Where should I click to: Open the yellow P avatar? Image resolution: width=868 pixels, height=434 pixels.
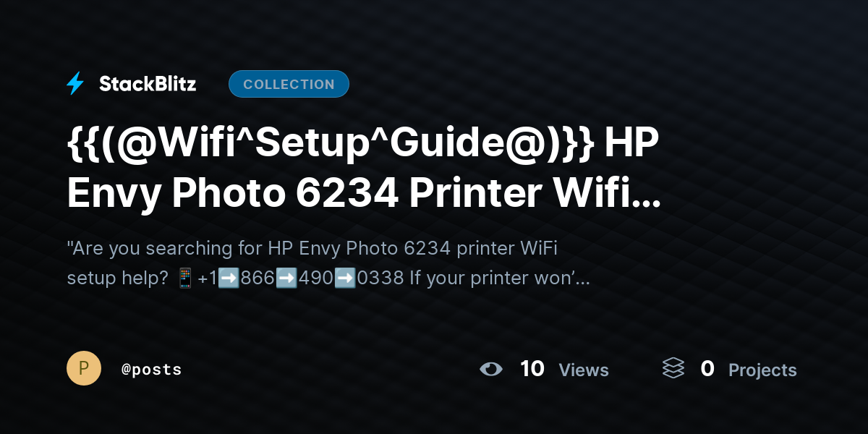(84, 368)
